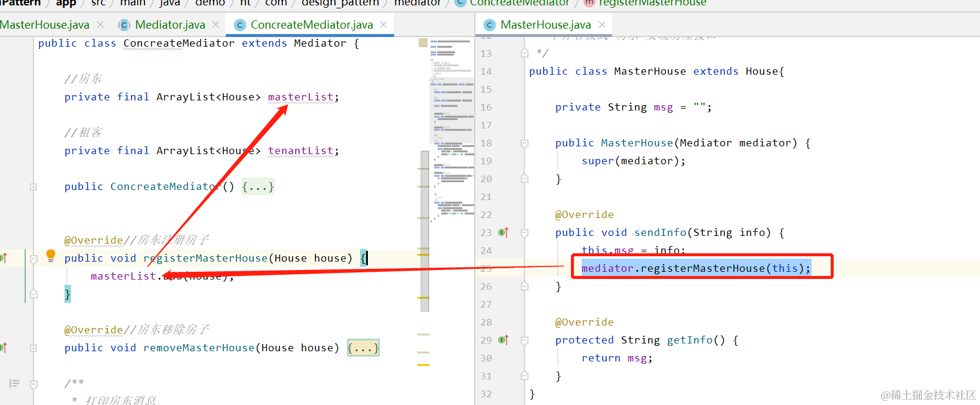This screenshot has height=405, width=980.
Task: Switch to the Mediator.java tab
Action: [170, 24]
